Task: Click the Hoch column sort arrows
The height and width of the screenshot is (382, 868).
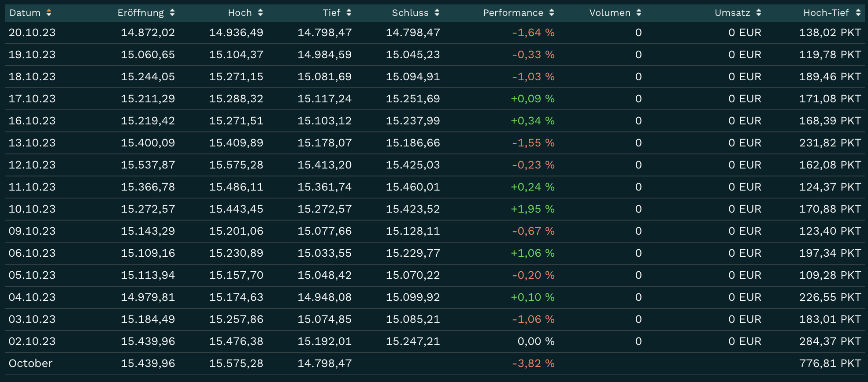Action: pos(260,13)
